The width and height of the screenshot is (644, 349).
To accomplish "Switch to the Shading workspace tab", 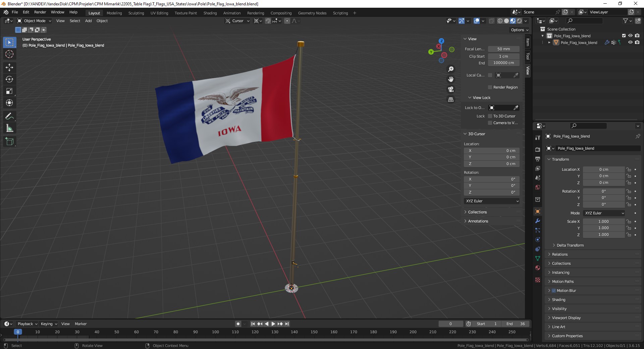I will coord(210,13).
